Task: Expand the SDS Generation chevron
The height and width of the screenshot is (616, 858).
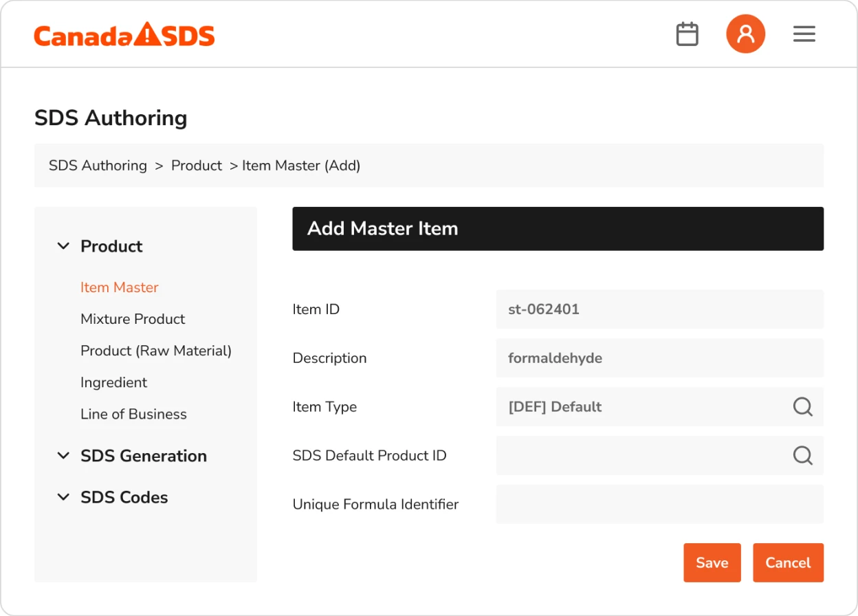Action: click(x=63, y=456)
